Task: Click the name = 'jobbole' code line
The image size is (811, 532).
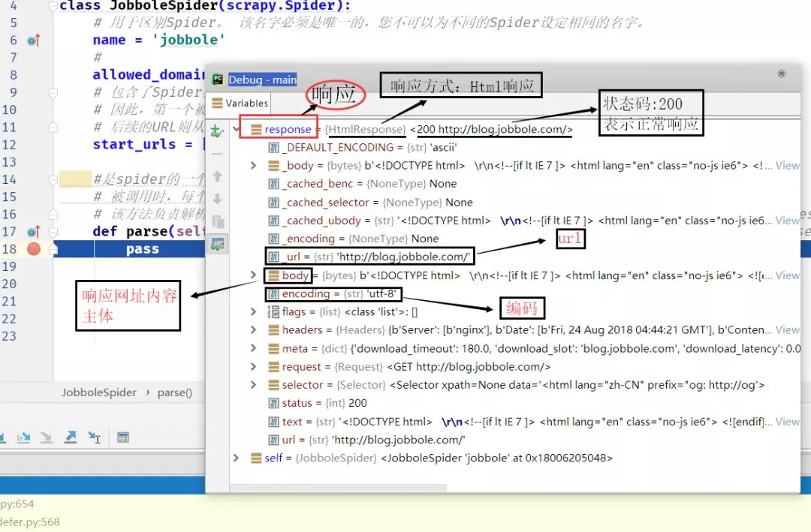Action: tap(158, 40)
